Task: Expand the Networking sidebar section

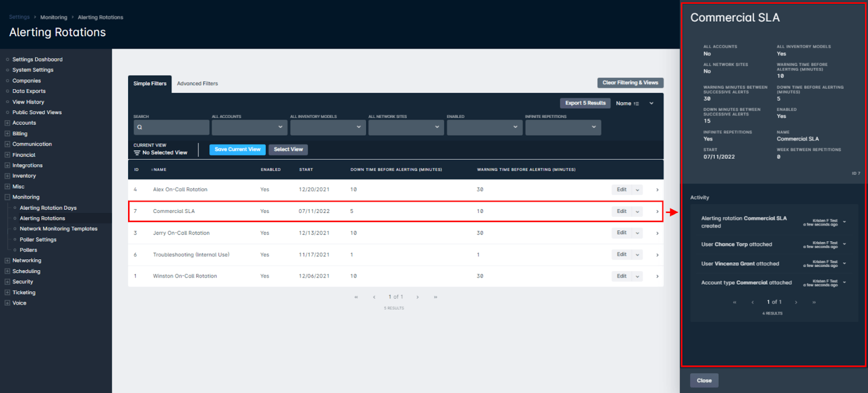Action: [7, 261]
